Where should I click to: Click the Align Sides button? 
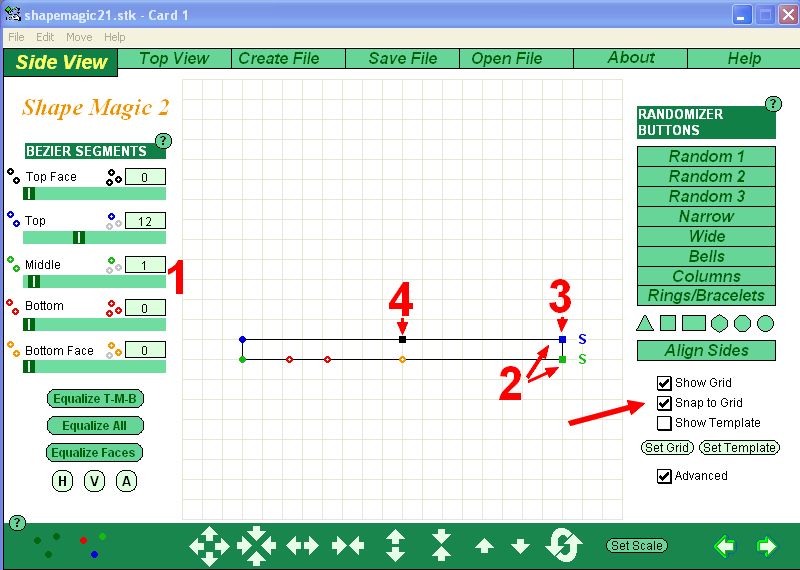click(x=706, y=351)
